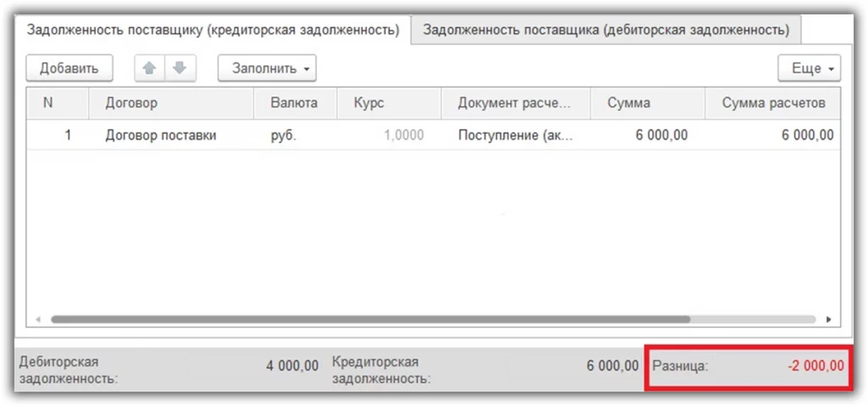
Task: Open the дебиторская задолженность tab
Action: point(605,30)
